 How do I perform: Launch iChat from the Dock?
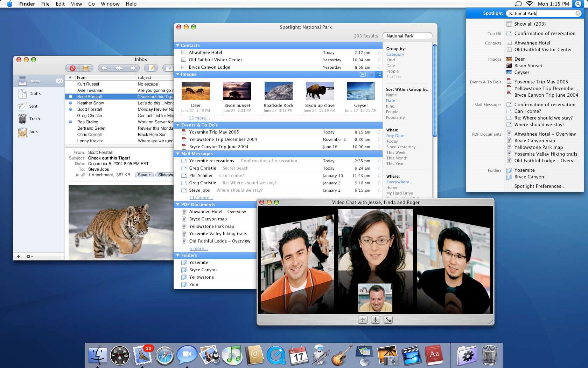point(187,355)
